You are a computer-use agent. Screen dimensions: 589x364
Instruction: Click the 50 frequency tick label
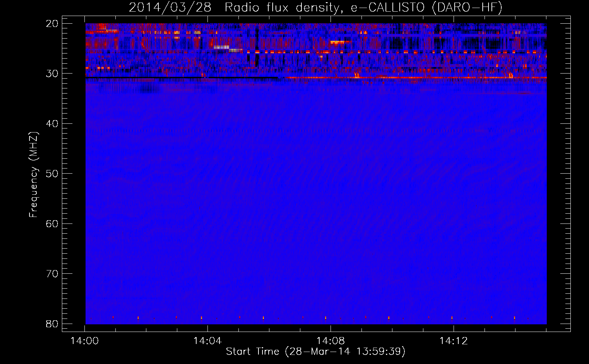[52, 174]
